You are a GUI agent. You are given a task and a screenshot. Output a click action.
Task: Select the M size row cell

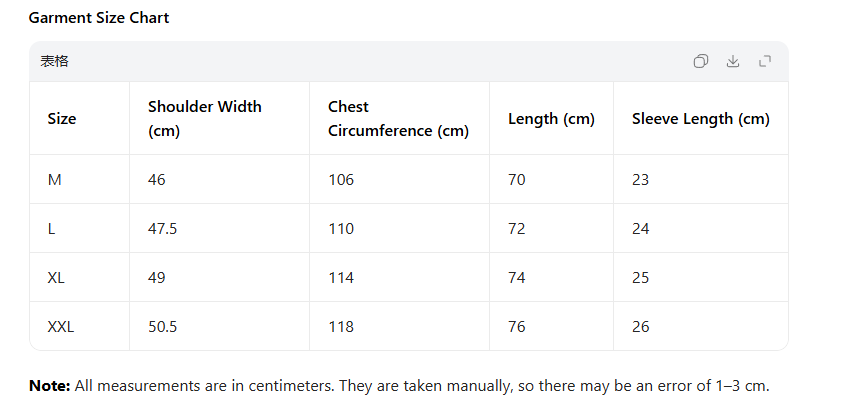[x=55, y=180]
